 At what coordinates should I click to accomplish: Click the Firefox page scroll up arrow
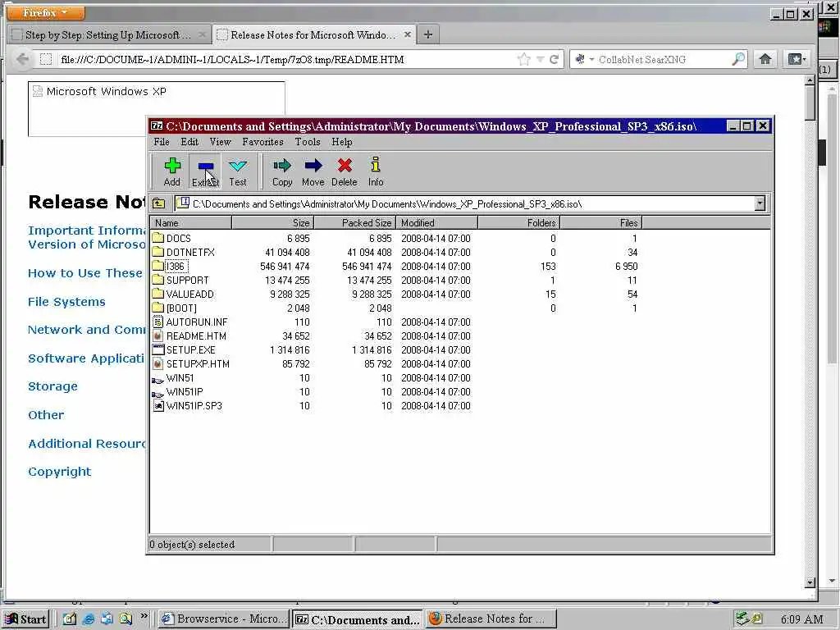(810, 80)
